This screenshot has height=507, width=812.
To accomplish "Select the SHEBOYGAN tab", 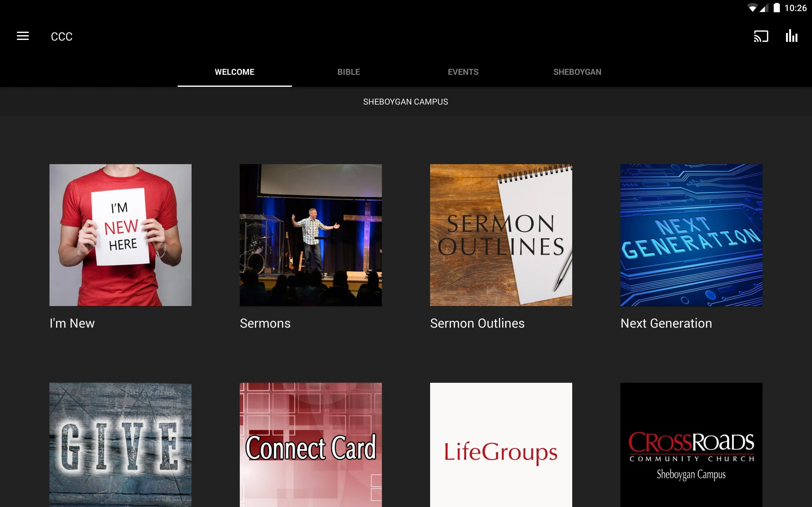I will 577,71.
